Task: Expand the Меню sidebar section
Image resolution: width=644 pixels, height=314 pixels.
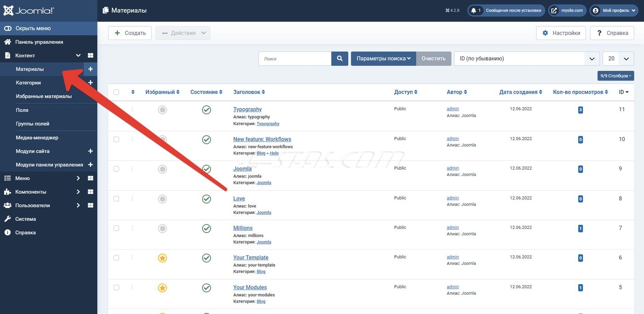Action: click(78, 178)
